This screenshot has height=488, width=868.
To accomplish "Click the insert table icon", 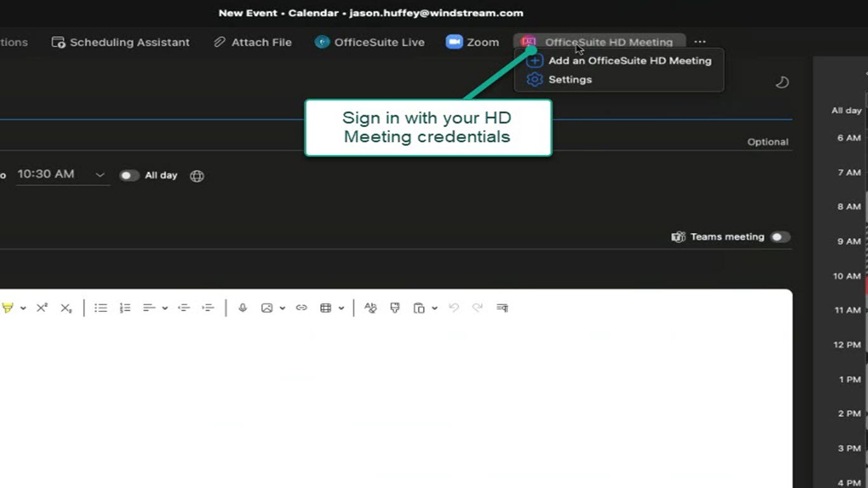I will [x=325, y=308].
